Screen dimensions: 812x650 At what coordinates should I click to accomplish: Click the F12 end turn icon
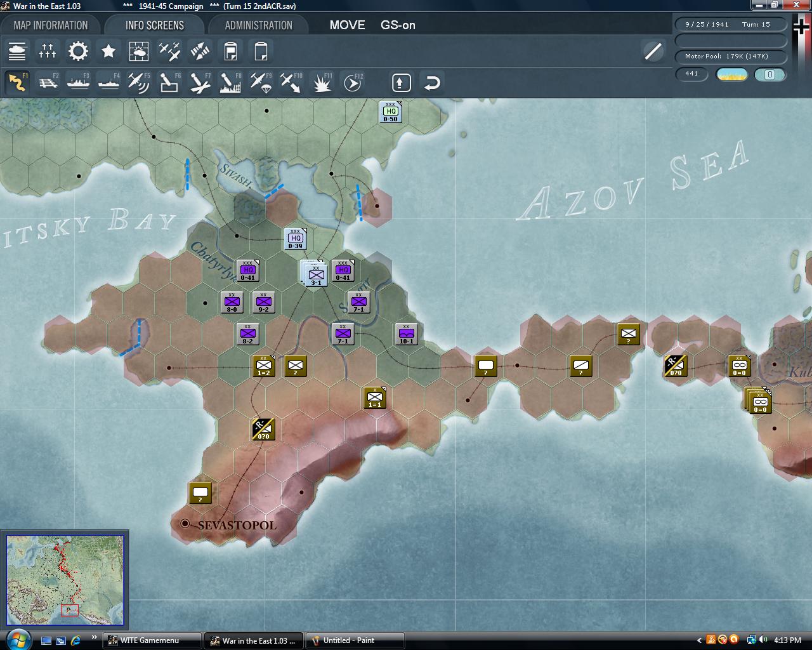352,83
